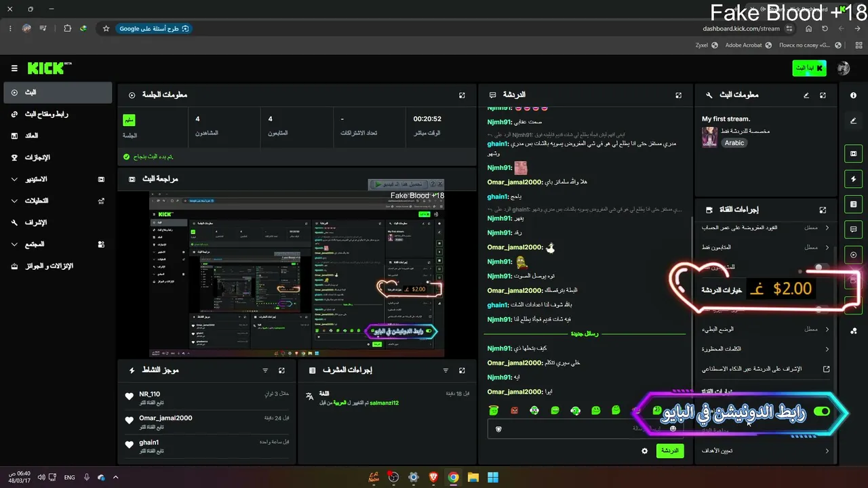Open the Zyxel bookmark
Image resolution: width=868 pixels, height=488 pixels.
706,45
